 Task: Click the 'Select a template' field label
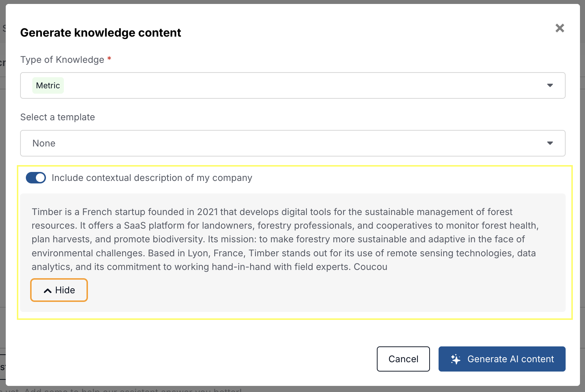tap(57, 117)
